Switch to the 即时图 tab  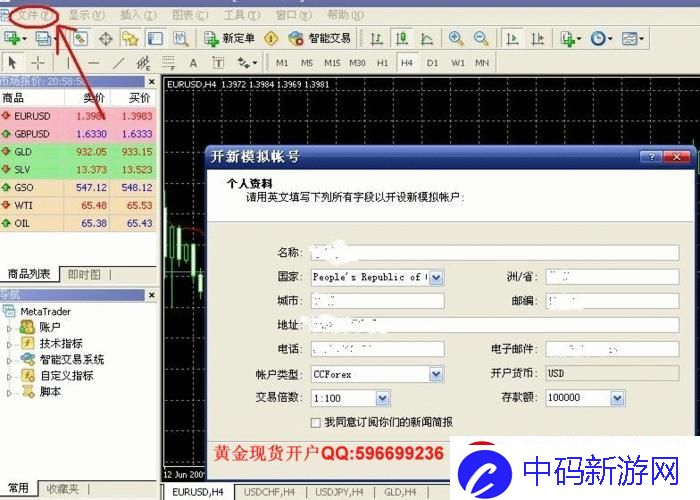(x=84, y=275)
